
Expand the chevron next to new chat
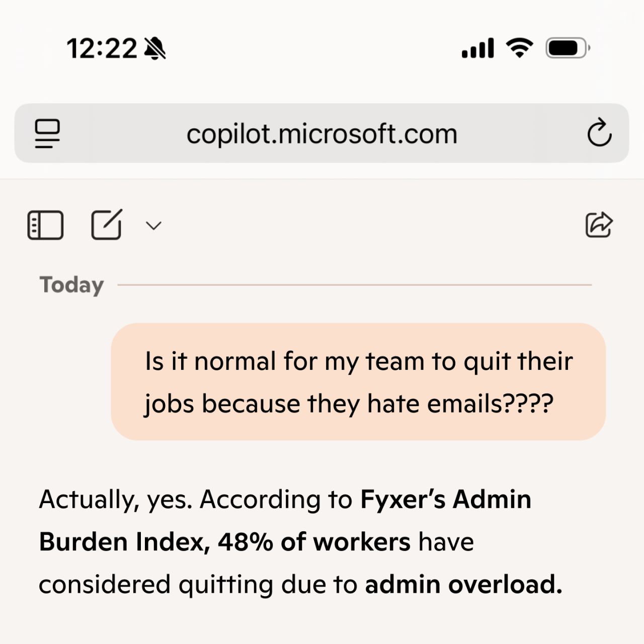click(153, 225)
